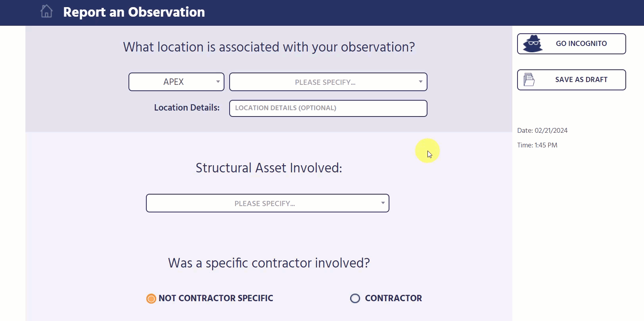Expand arrow on the location specify dropdown
Screen dimensions: 644x321
tap(420, 82)
